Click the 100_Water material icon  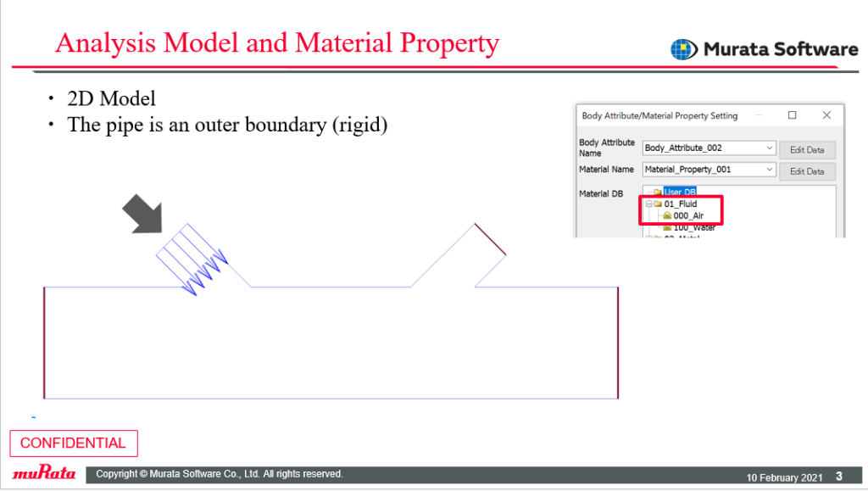pos(667,227)
